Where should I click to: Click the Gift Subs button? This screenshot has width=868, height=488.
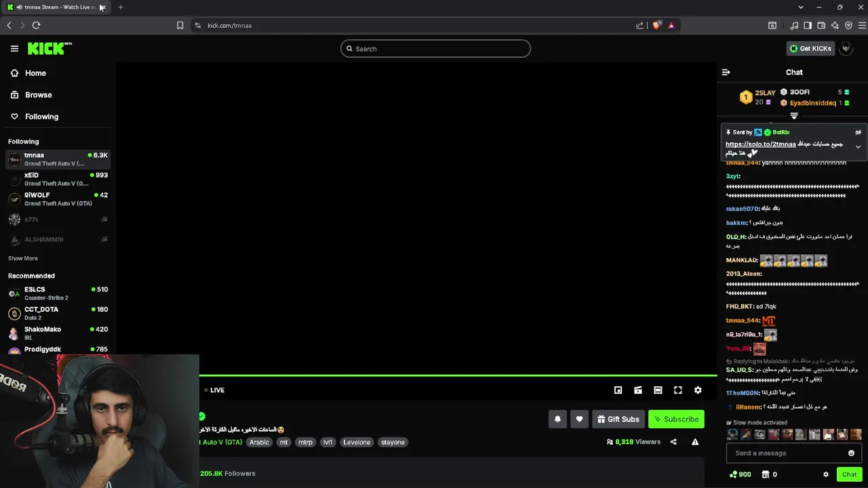pyautogui.click(x=618, y=419)
